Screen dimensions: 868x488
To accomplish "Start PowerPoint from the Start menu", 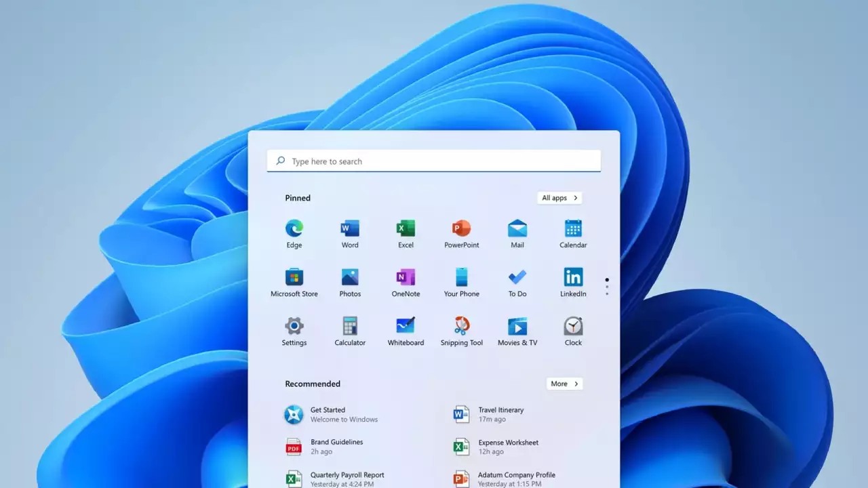I will (x=461, y=228).
